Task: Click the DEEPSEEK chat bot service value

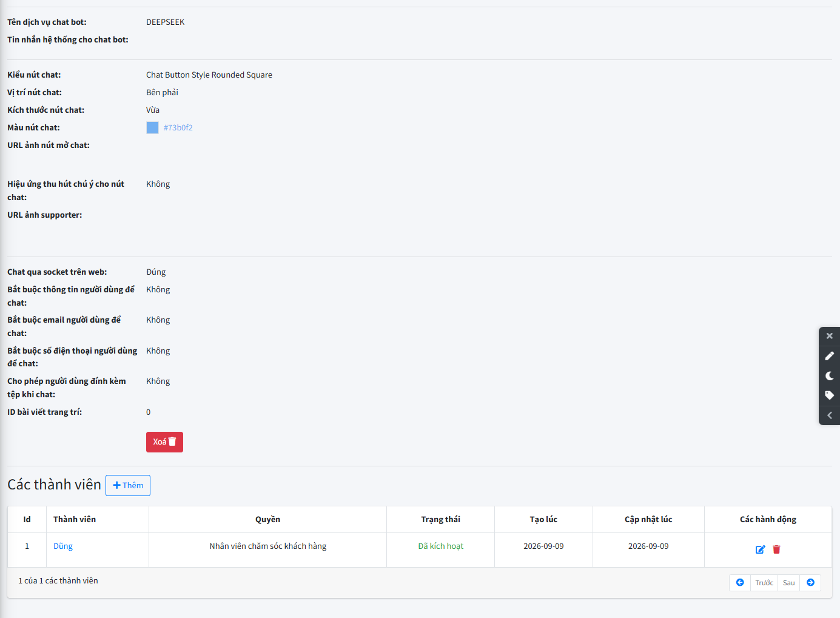Action: (x=165, y=22)
